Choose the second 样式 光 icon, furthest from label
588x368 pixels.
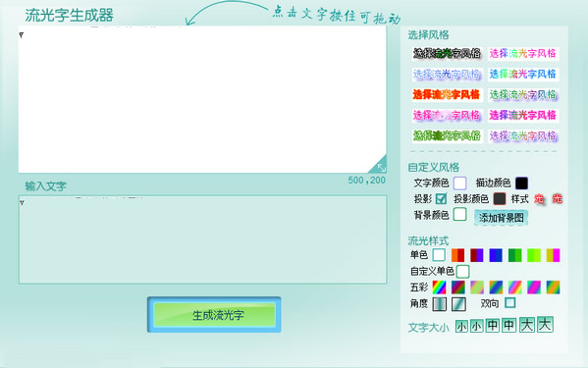click(x=558, y=199)
